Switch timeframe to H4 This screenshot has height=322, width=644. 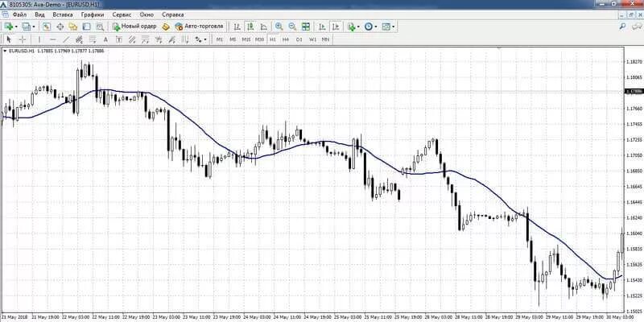tap(286, 39)
